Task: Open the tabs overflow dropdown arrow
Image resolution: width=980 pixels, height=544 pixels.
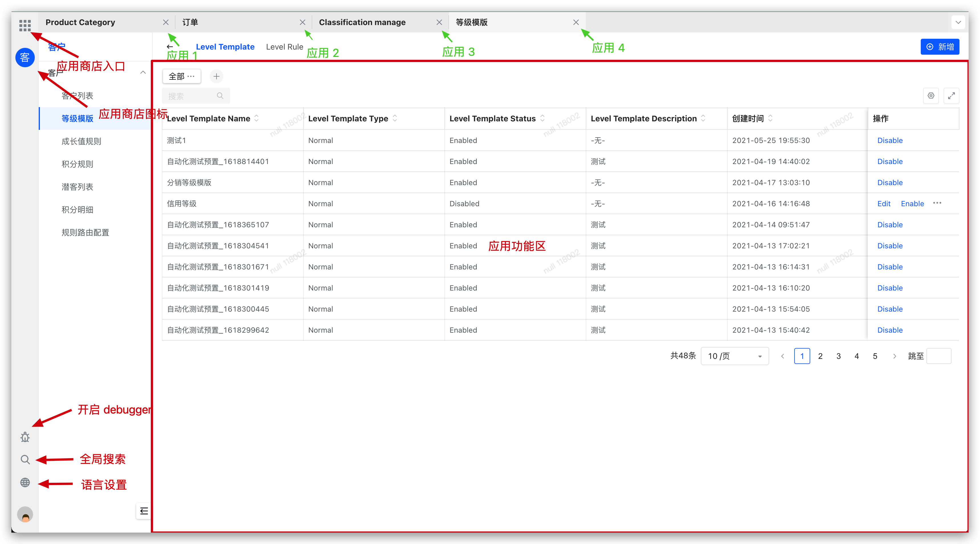Action: [x=958, y=23]
